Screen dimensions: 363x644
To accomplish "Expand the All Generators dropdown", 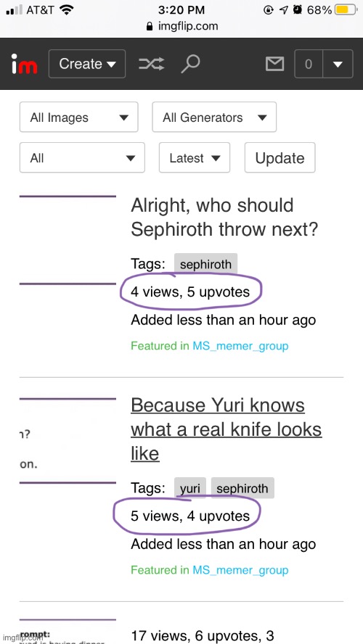I will point(214,117).
